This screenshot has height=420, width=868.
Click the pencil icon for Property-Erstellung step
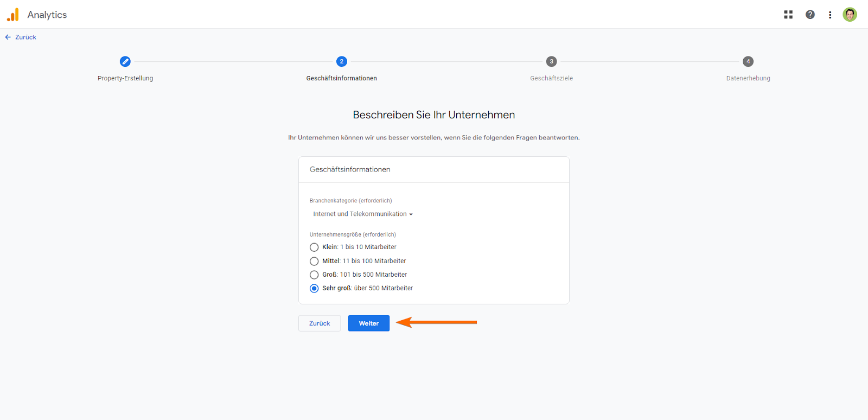tap(125, 61)
